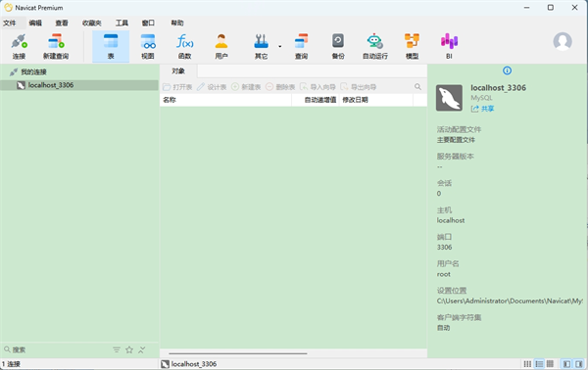This screenshot has width=588, height=370.
Task: Click the 删除表 (Delete Table) button
Action: (x=280, y=87)
